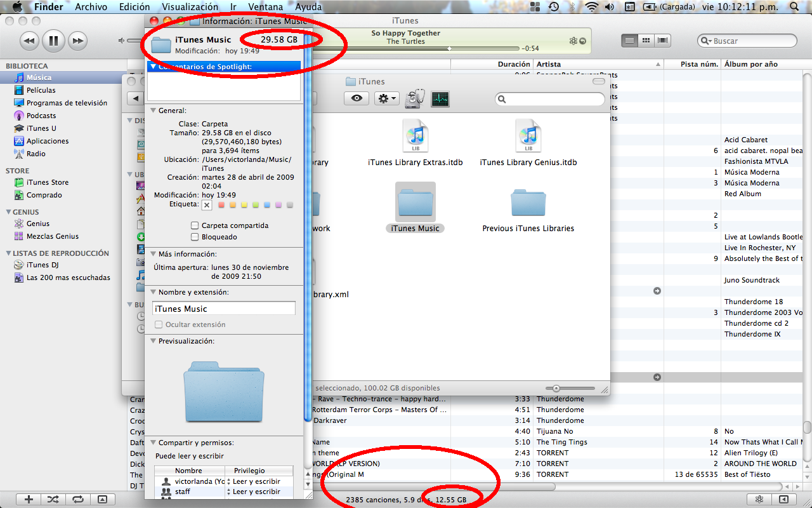
Task: Pause the song in iTunes
Action: pyautogui.click(x=53, y=41)
